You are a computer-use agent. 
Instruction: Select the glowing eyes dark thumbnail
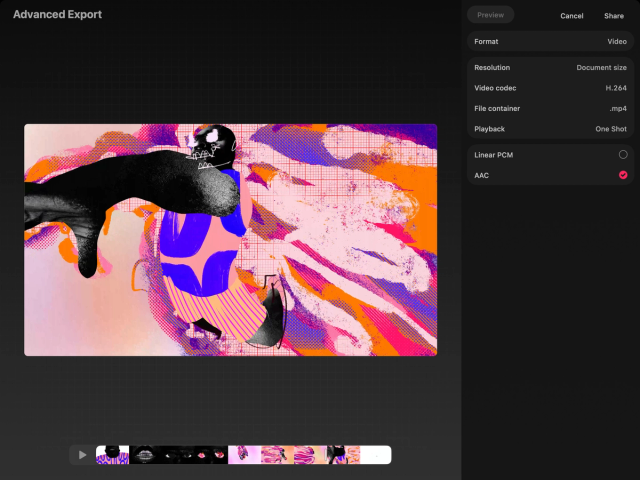point(178,455)
